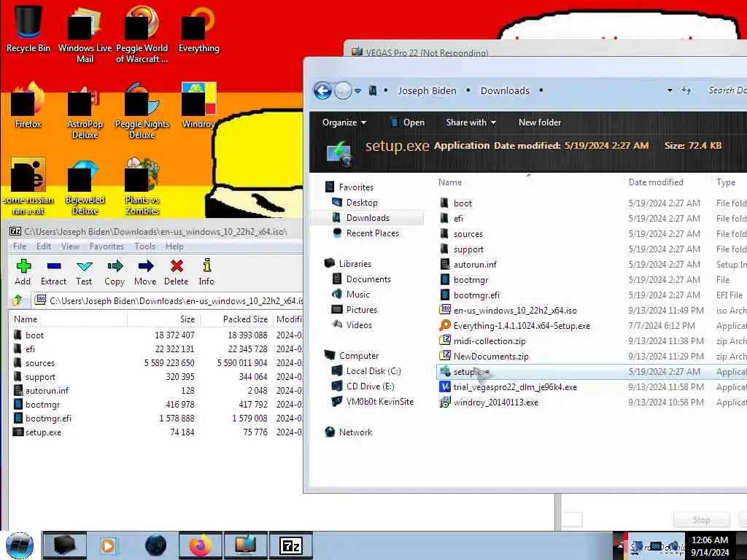This screenshot has width=747, height=560.
Task: Select the Firefox desktop icon
Action: point(28,105)
